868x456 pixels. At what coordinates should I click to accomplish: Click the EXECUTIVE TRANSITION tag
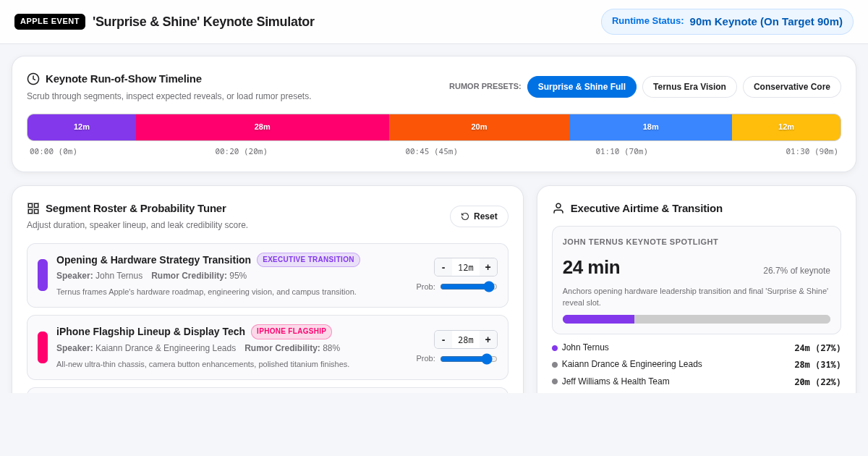[x=308, y=260]
